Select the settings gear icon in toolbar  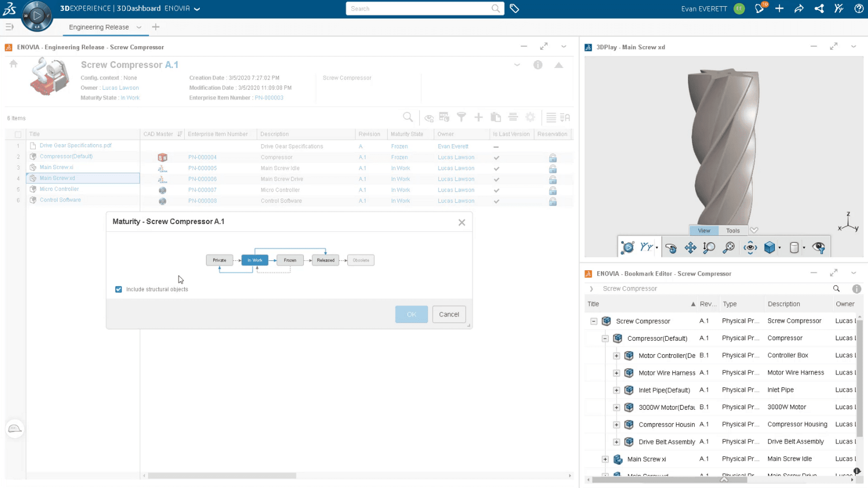click(x=530, y=117)
